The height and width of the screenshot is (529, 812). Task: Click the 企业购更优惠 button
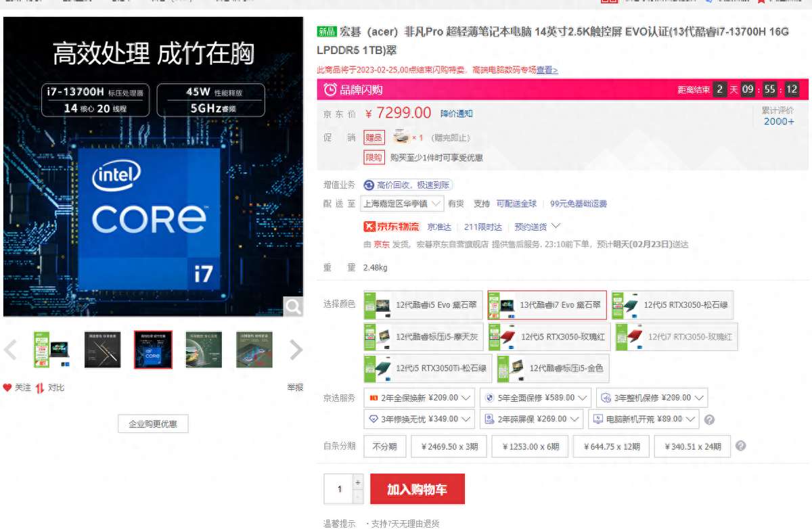click(x=153, y=424)
